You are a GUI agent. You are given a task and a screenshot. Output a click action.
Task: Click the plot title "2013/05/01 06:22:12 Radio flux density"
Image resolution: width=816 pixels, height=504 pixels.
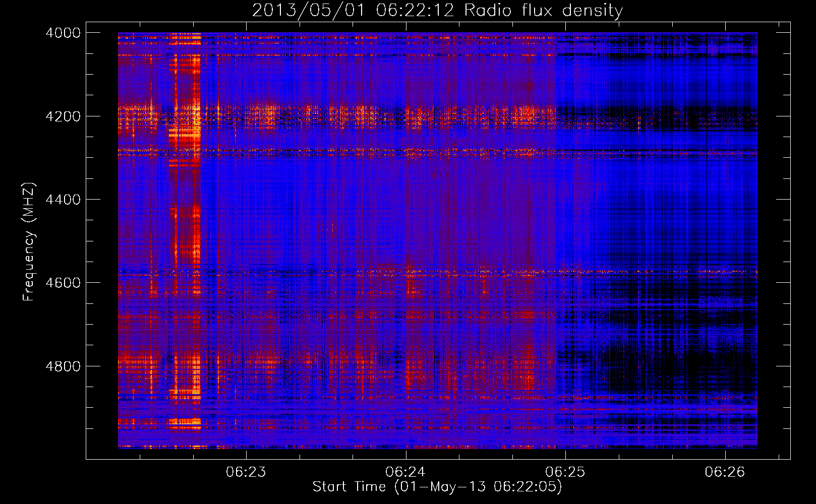point(437,11)
